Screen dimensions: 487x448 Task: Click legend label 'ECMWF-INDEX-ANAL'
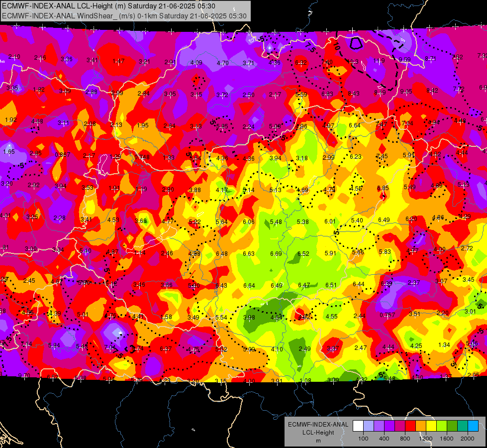[x=318, y=425]
